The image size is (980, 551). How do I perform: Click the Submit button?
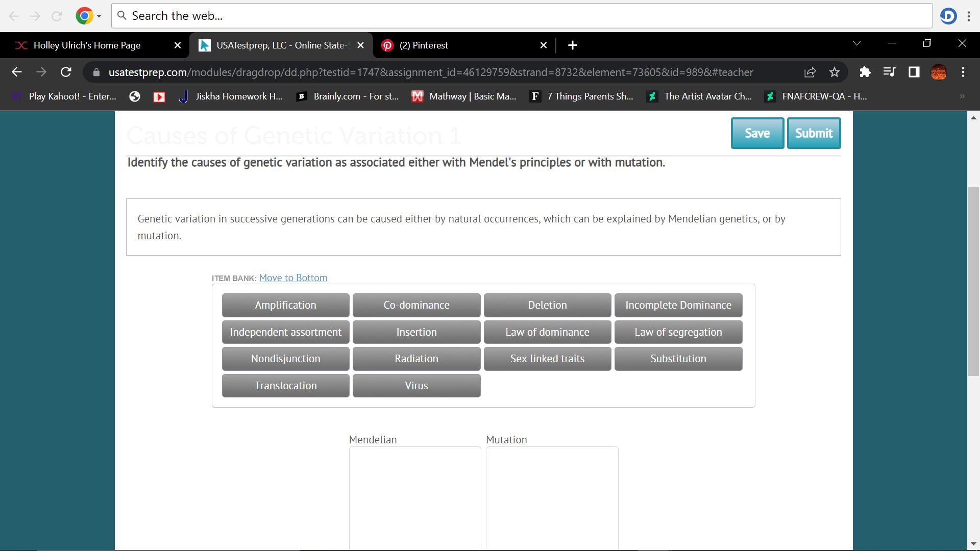[x=814, y=133]
